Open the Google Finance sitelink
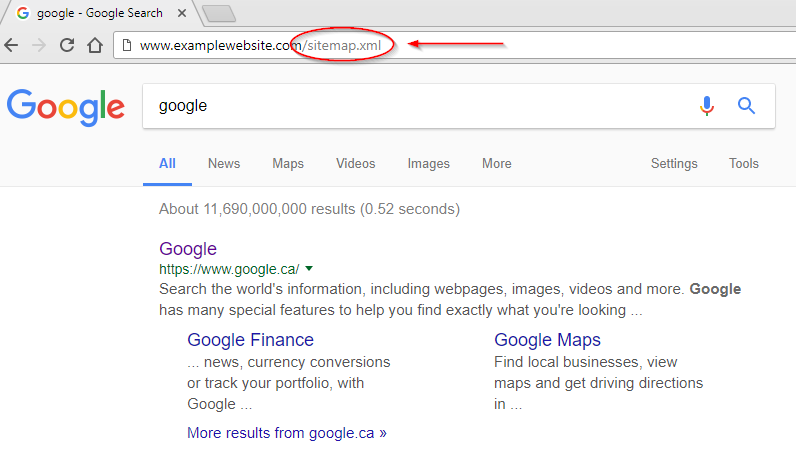 pyautogui.click(x=250, y=340)
